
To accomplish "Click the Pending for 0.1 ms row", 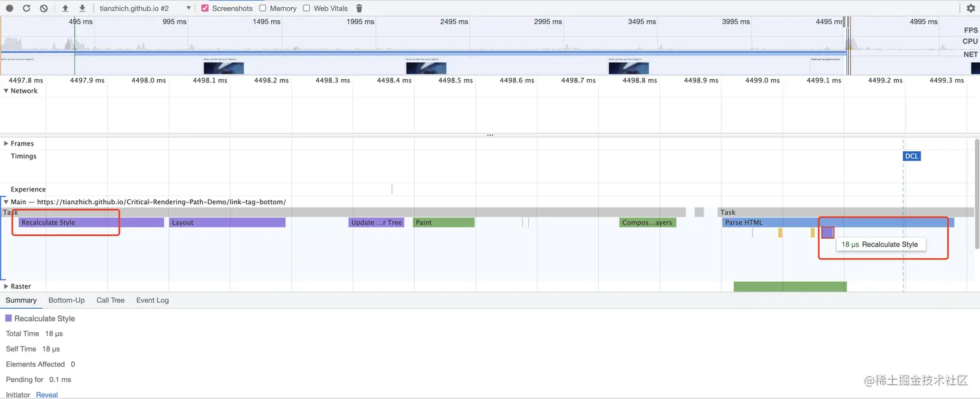I will [38, 380].
